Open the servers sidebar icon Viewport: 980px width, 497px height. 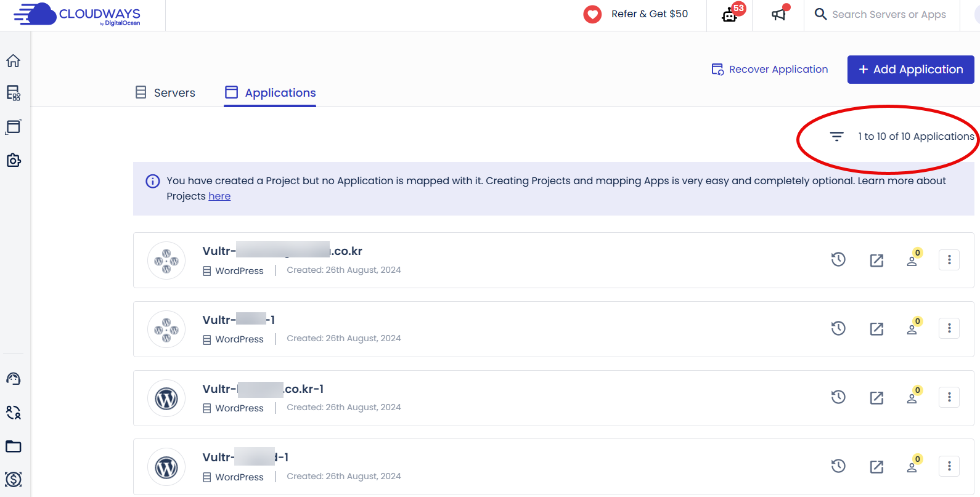click(x=13, y=93)
